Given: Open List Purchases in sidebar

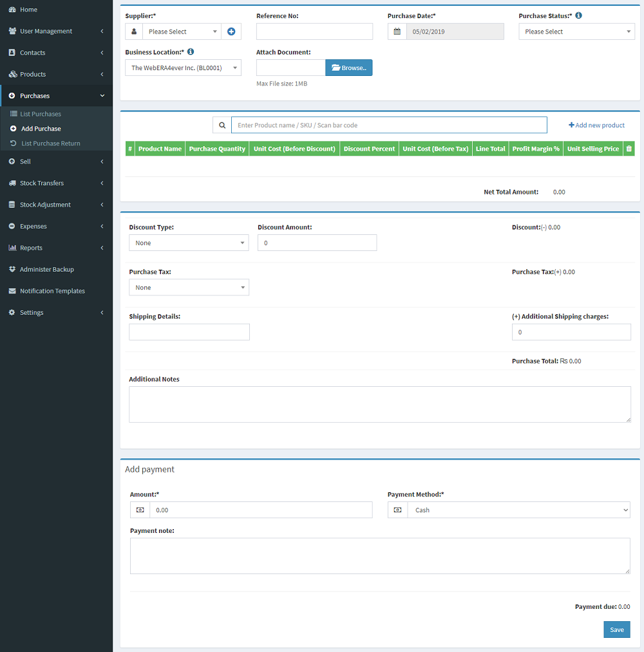Looking at the screenshot, I should click(x=41, y=114).
